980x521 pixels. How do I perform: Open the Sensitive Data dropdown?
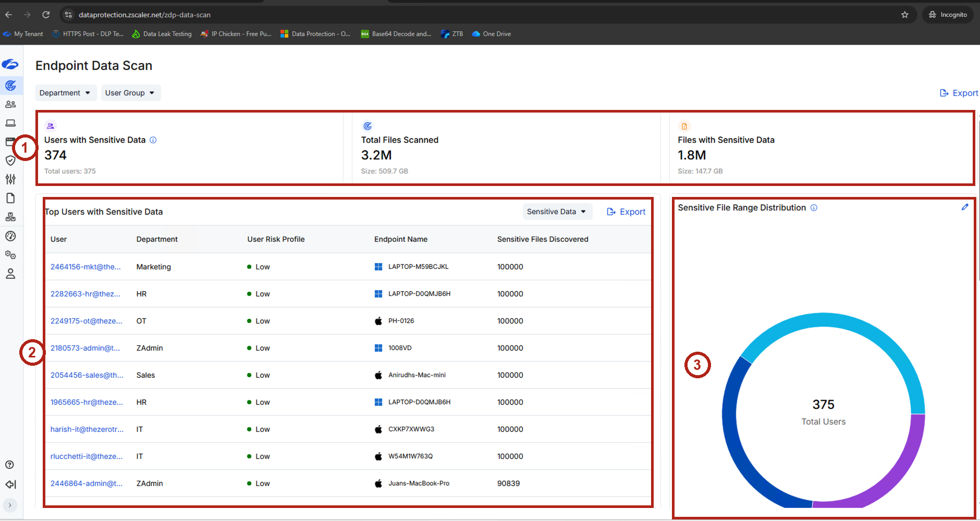click(557, 212)
